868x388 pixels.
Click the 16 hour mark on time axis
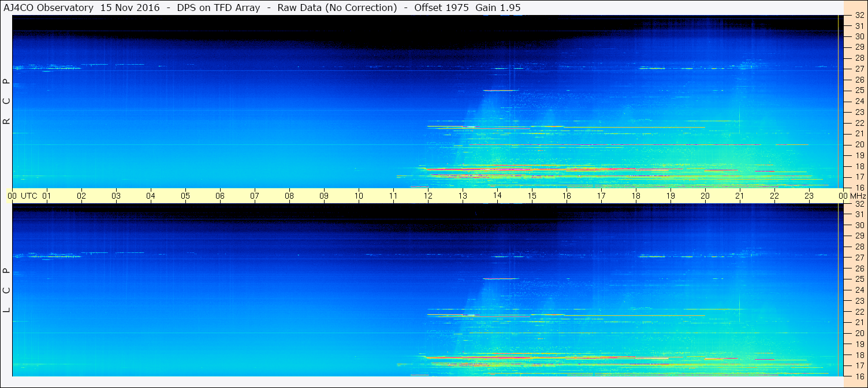[567, 196]
